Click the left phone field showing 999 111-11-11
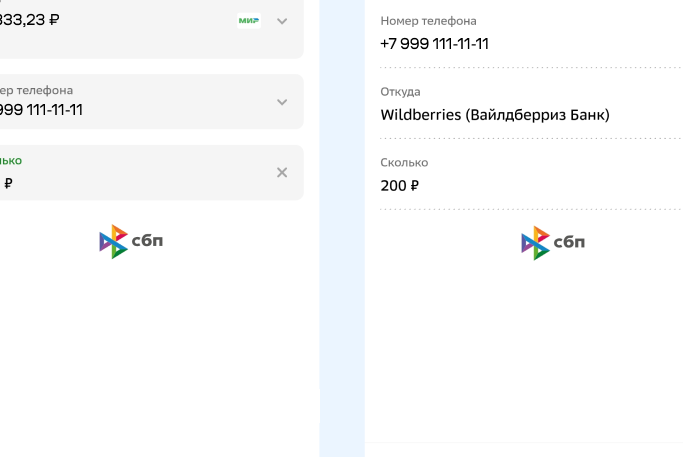Viewport: 683px width, 457px height. click(x=42, y=110)
